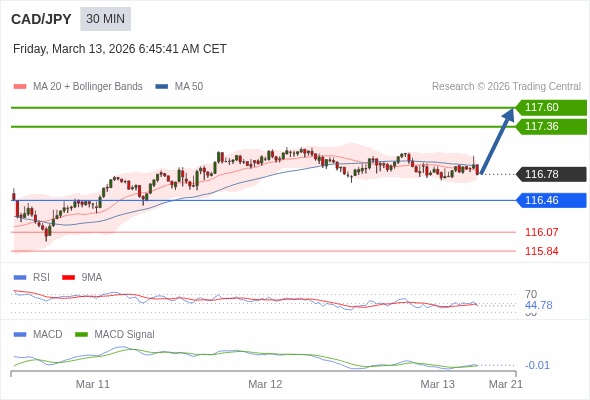Click the RSI value 44.78

[538, 305]
